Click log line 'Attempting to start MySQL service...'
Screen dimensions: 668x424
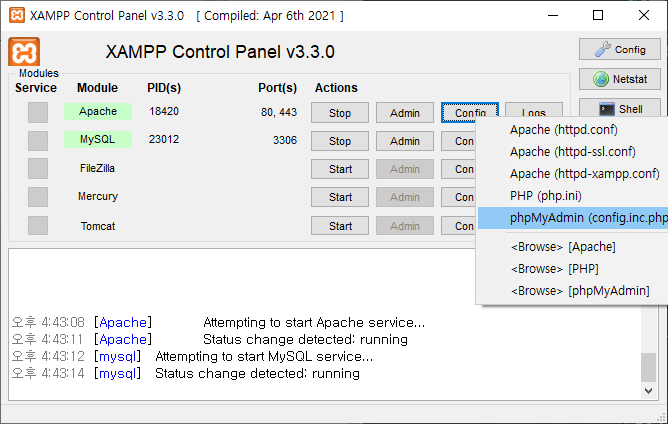[264, 357]
